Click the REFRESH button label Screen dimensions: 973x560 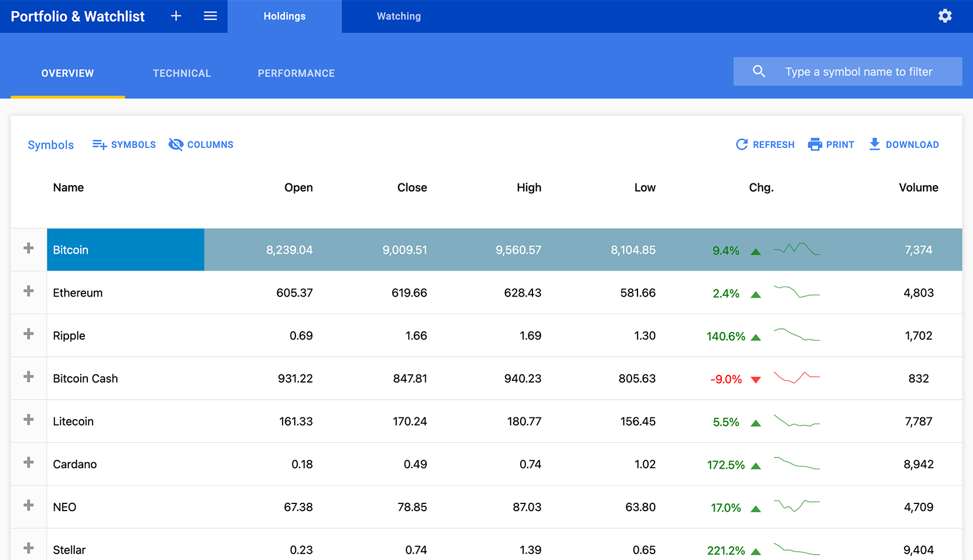point(774,144)
